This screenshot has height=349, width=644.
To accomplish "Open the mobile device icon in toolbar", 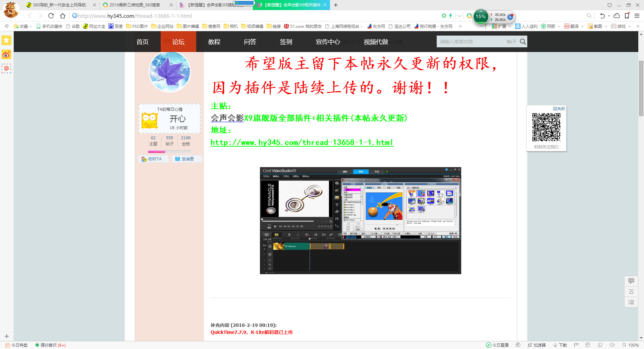I will 627,16.
